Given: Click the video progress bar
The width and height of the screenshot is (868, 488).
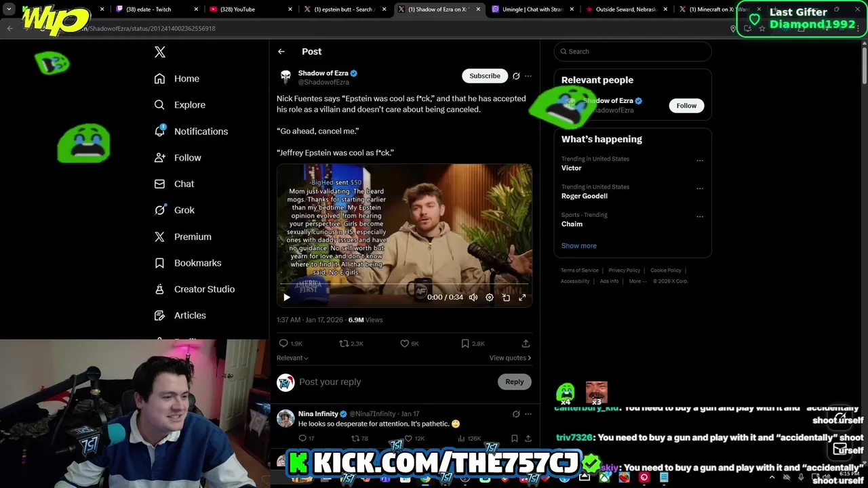Looking at the screenshot, I should [404, 284].
